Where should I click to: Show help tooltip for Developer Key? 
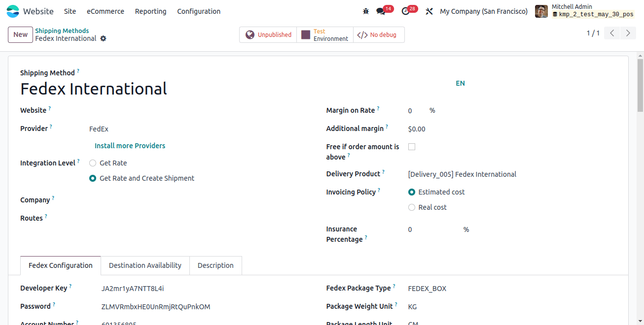tap(70, 286)
